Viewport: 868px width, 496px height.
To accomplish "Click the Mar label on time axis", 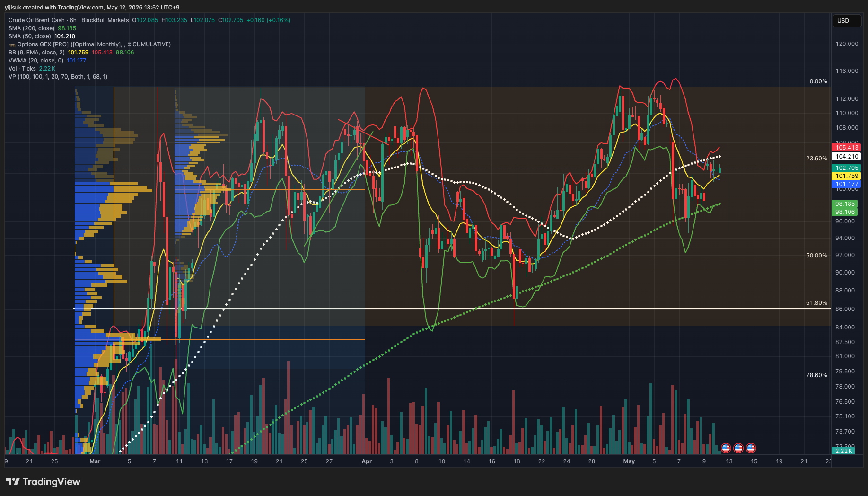I will 95,461.
